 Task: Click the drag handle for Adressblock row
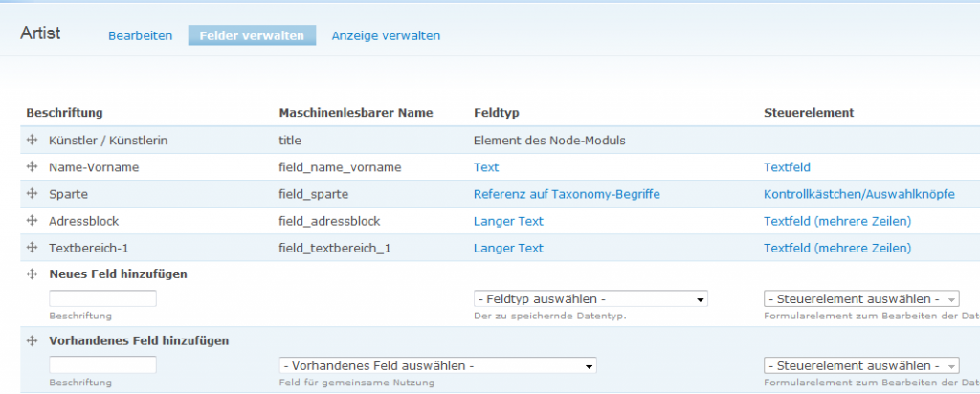point(32,220)
